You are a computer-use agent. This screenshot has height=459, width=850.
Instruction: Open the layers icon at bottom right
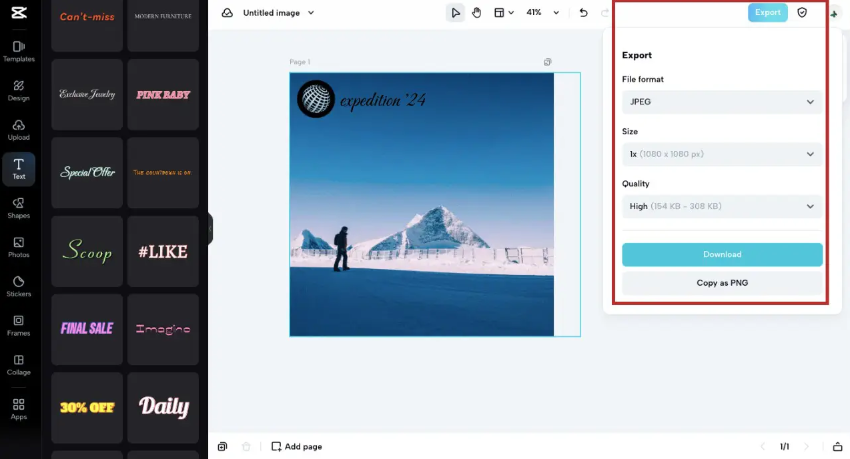838,447
